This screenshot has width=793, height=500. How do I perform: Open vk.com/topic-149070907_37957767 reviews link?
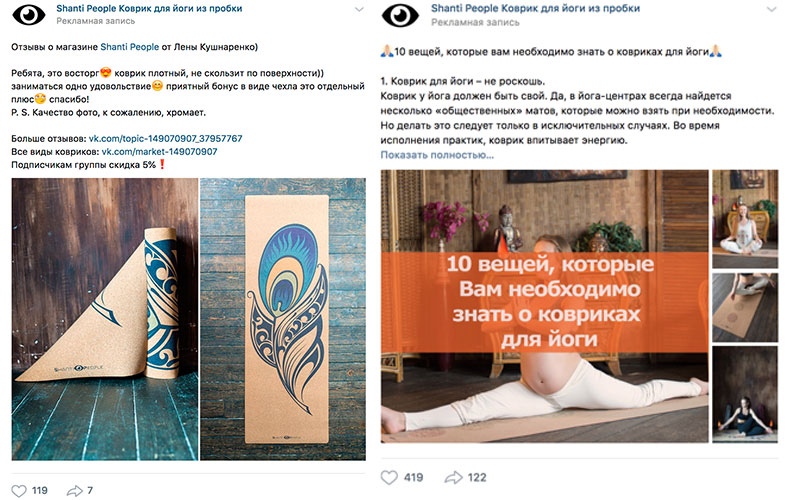coord(165,139)
